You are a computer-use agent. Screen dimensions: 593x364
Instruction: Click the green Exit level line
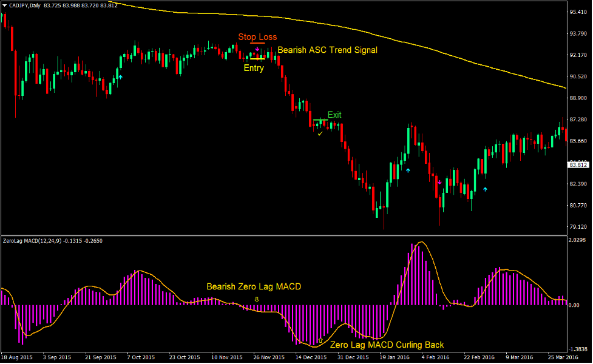(x=320, y=120)
